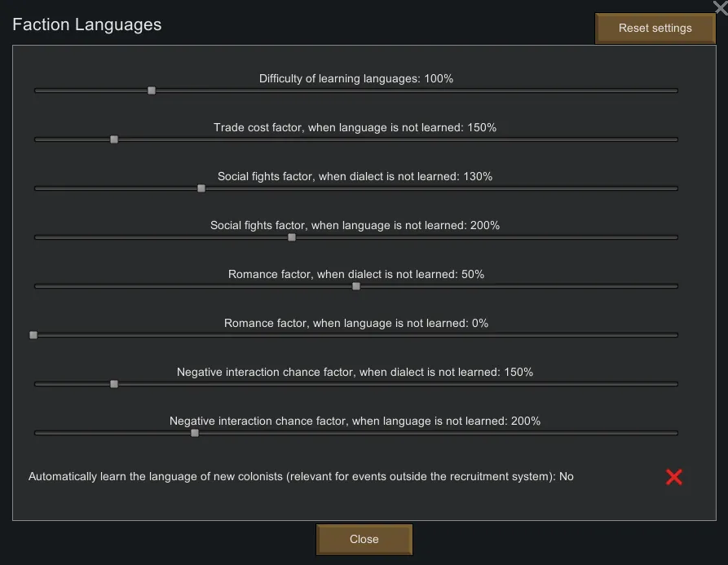The width and height of the screenshot is (728, 565).
Task: Click the Romance factor language slider handle at 0%
Action: [33, 335]
